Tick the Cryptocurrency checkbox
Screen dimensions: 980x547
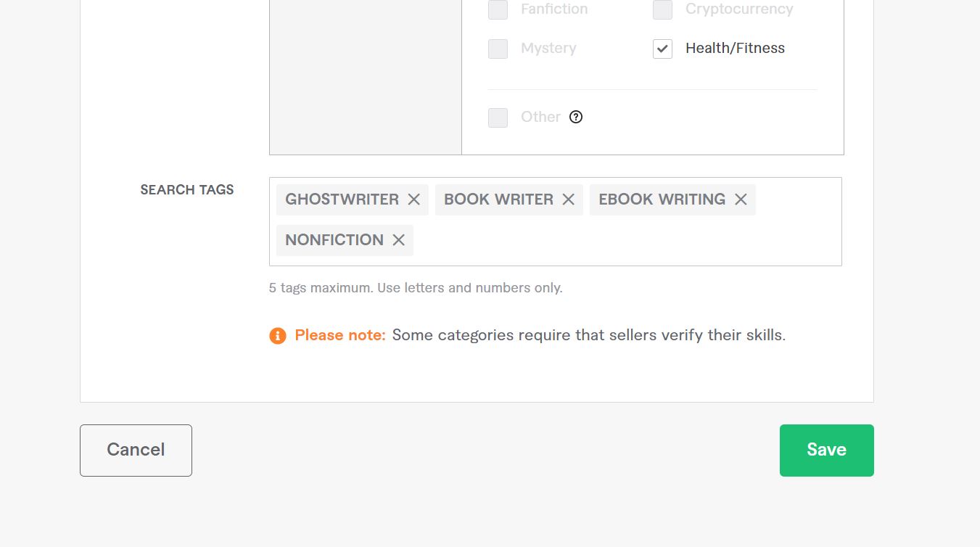[x=662, y=9]
